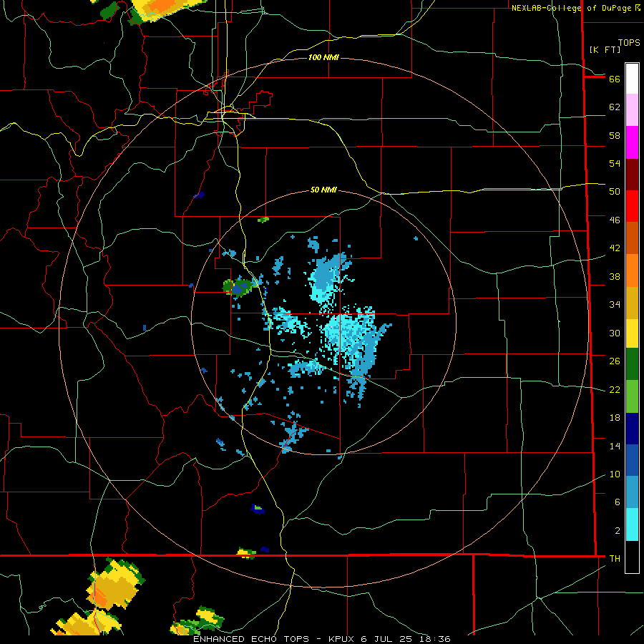This screenshot has width=644, height=644.
Task: Click the 54 legend value
Action: [615, 163]
